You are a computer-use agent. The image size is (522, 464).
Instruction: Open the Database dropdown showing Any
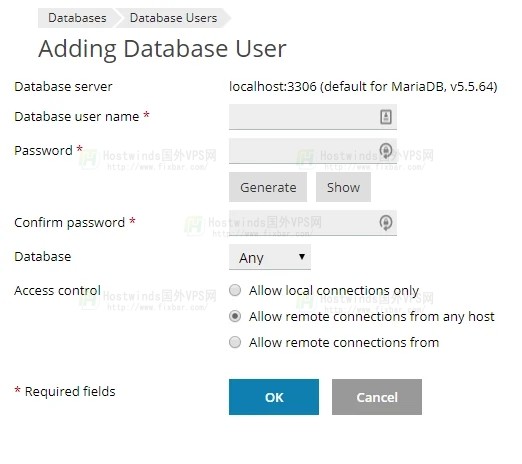[x=270, y=257]
